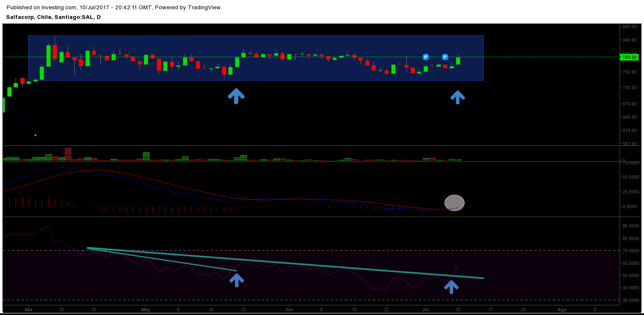The image size is (644, 315).
Task: Click the 90.0000 oscillator axis value
Action: tap(630, 226)
